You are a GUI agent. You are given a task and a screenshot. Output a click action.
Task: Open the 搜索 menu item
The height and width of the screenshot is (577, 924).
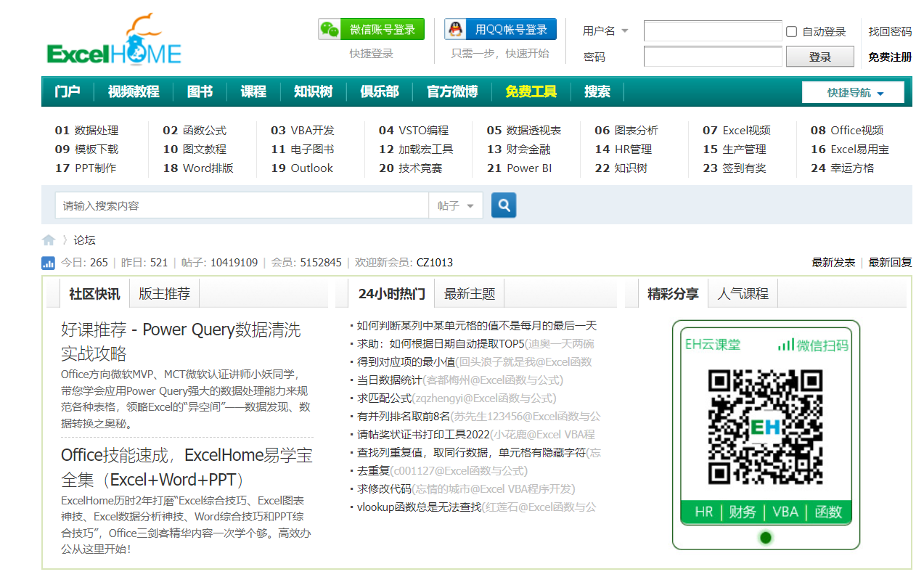(597, 91)
